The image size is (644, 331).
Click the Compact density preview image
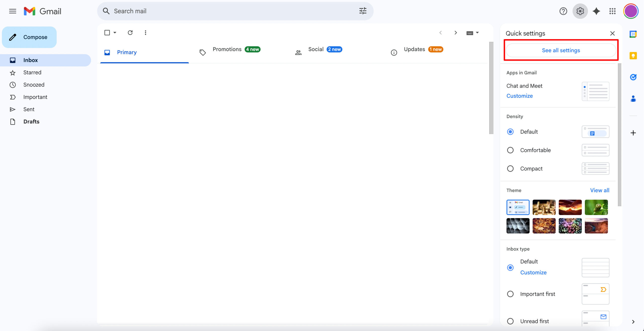point(595,169)
